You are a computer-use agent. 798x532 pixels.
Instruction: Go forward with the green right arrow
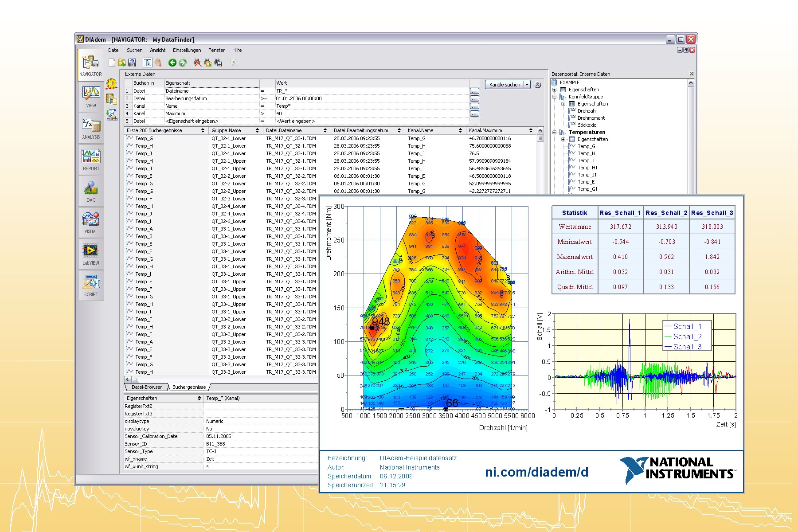[x=182, y=63]
